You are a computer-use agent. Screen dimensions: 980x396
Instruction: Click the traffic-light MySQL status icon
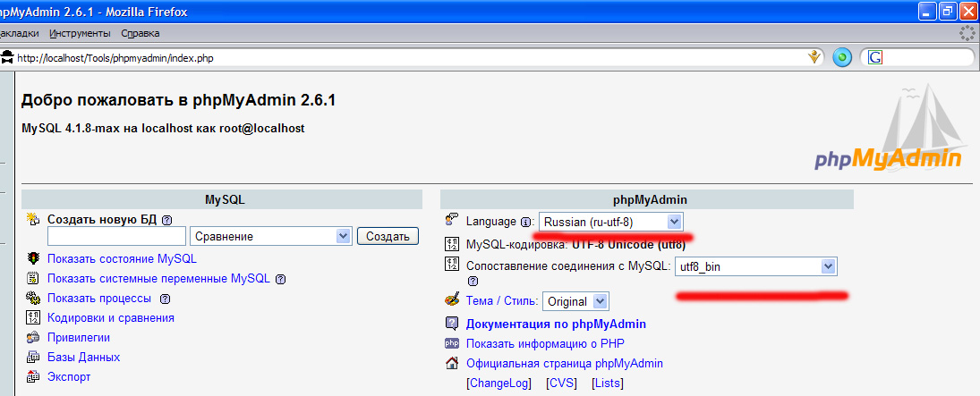32,258
